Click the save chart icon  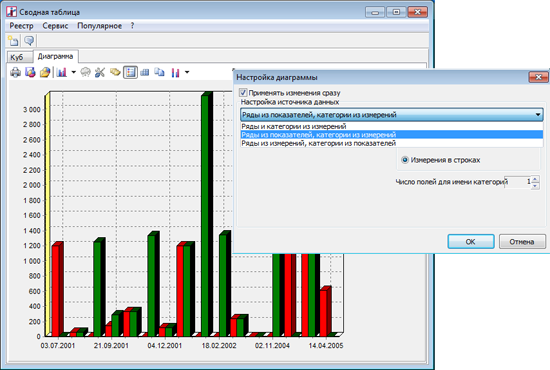click(x=30, y=73)
